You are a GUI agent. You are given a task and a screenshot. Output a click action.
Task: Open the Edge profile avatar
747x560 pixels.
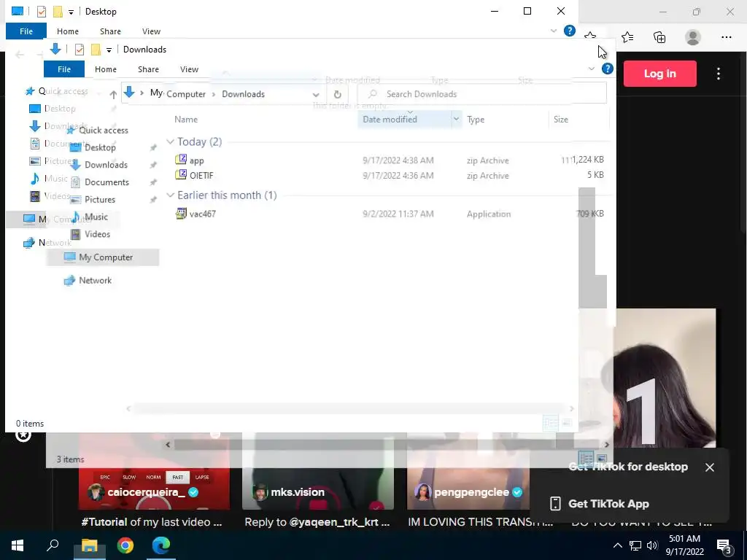coord(693,37)
